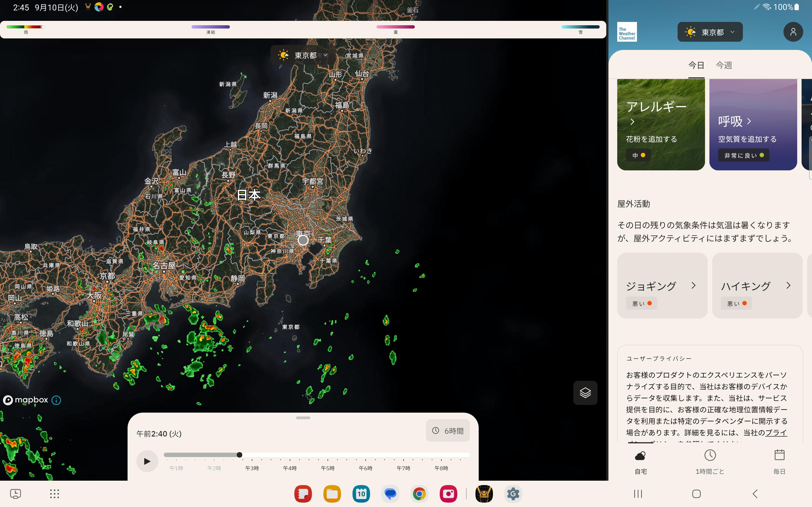This screenshot has height=507, width=812.
Task: Click the ハイキング chevron arrow
Action: (x=788, y=285)
